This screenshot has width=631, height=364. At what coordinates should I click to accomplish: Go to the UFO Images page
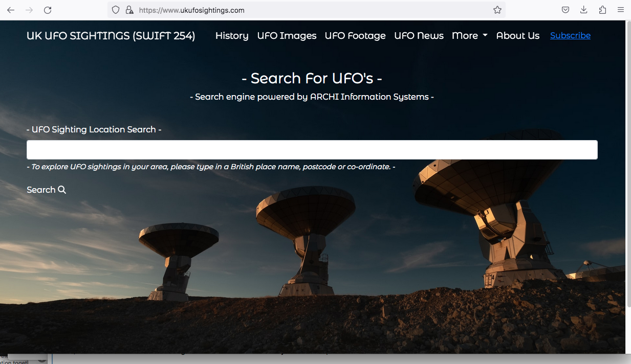click(287, 36)
